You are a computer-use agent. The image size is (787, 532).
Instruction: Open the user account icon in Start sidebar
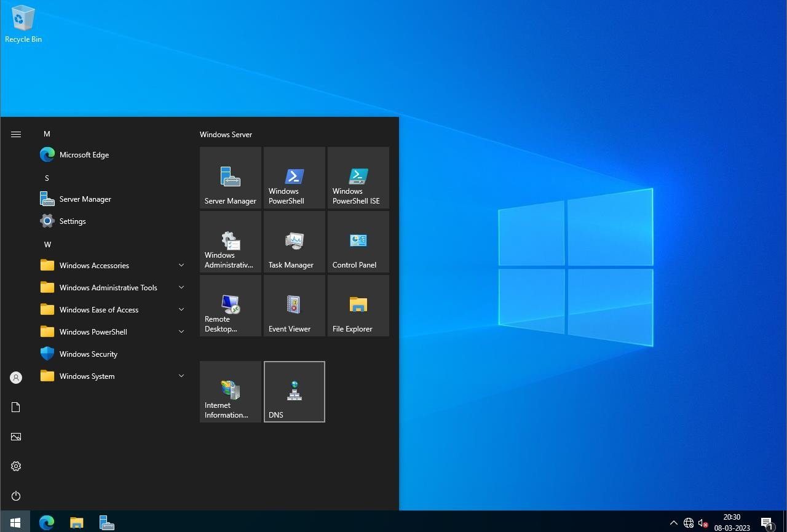(16, 378)
